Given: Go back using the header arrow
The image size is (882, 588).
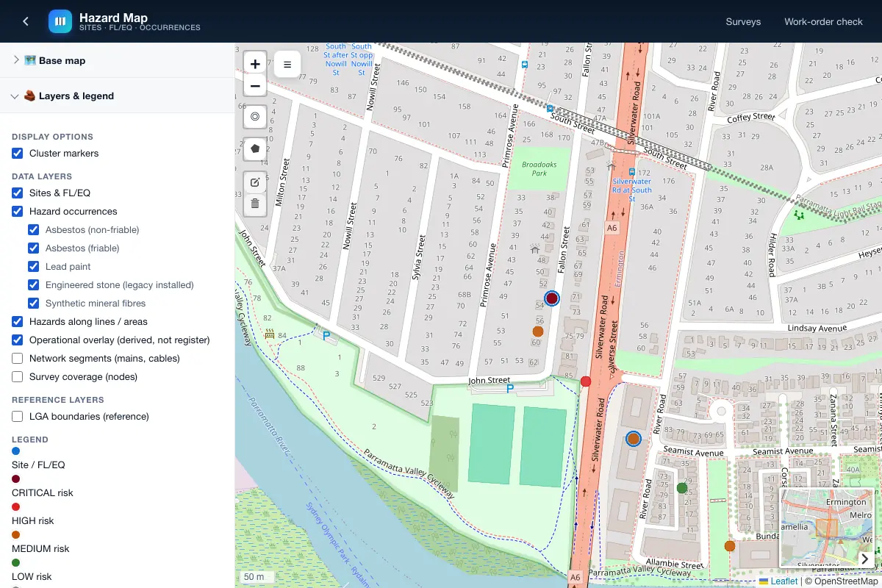Looking at the screenshot, I should coord(26,21).
